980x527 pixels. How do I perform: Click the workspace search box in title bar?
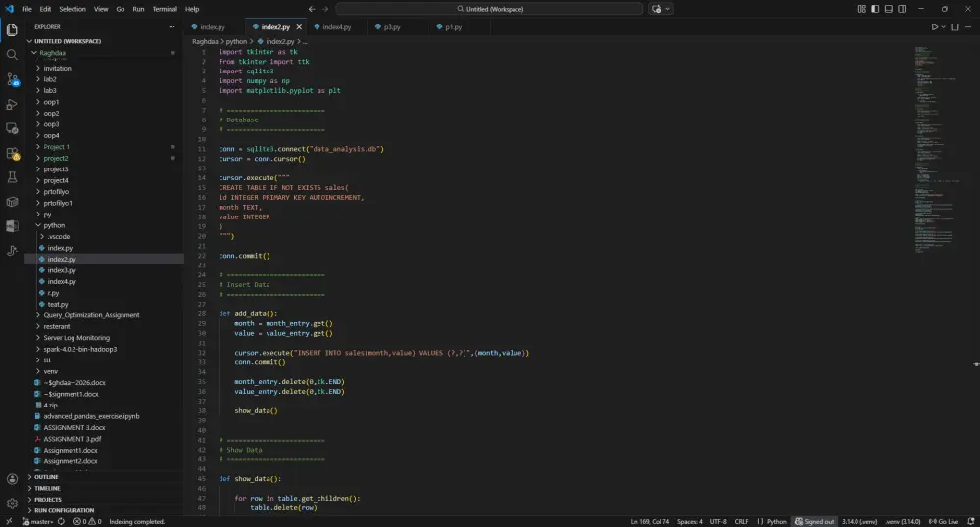(490, 9)
